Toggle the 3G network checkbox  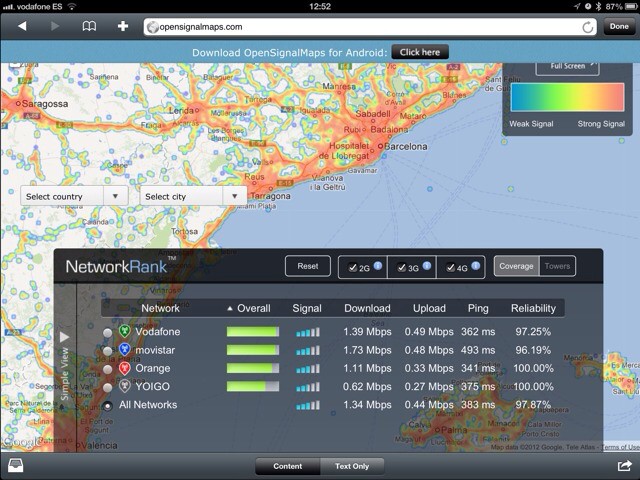tap(401, 268)
